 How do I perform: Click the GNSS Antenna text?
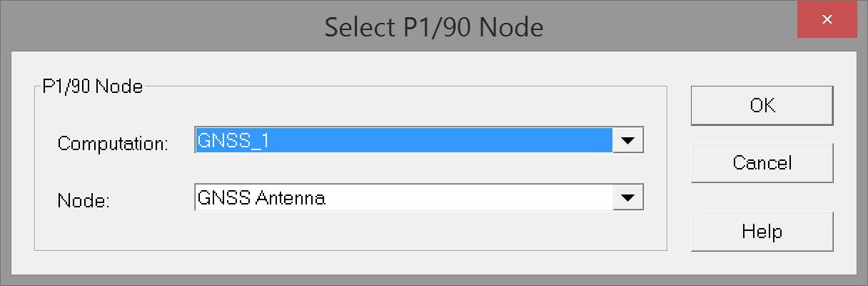pos(261,198)
